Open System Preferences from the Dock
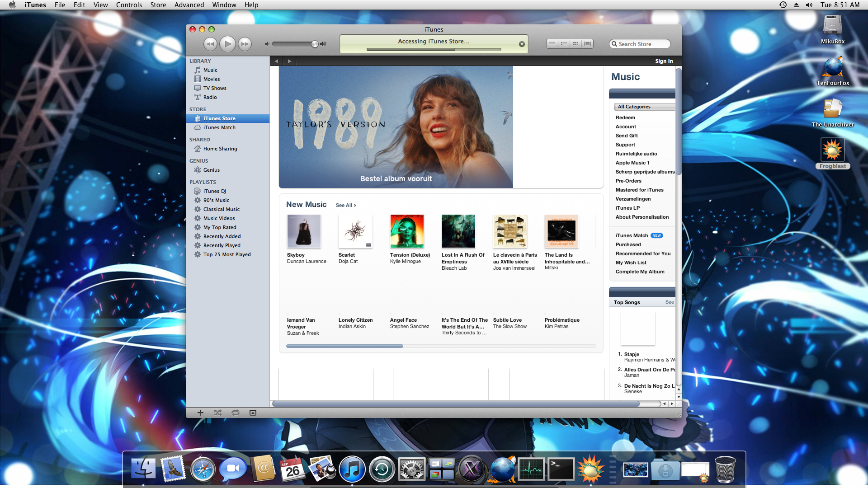The image size is (868, 488). (x=412, y=469)
